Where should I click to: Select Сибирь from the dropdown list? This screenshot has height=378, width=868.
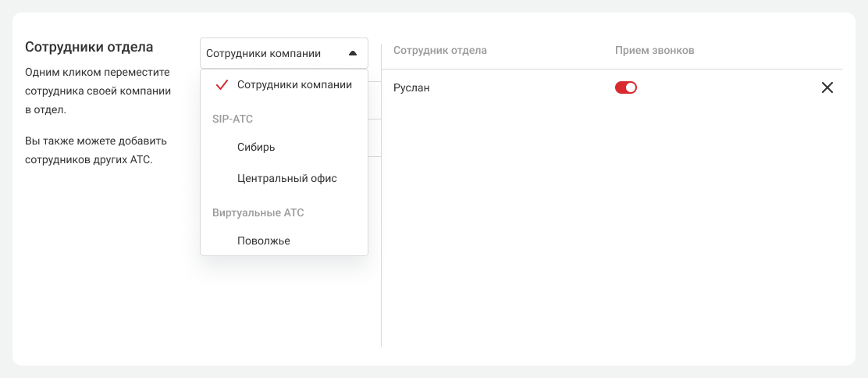coord(256,147)
